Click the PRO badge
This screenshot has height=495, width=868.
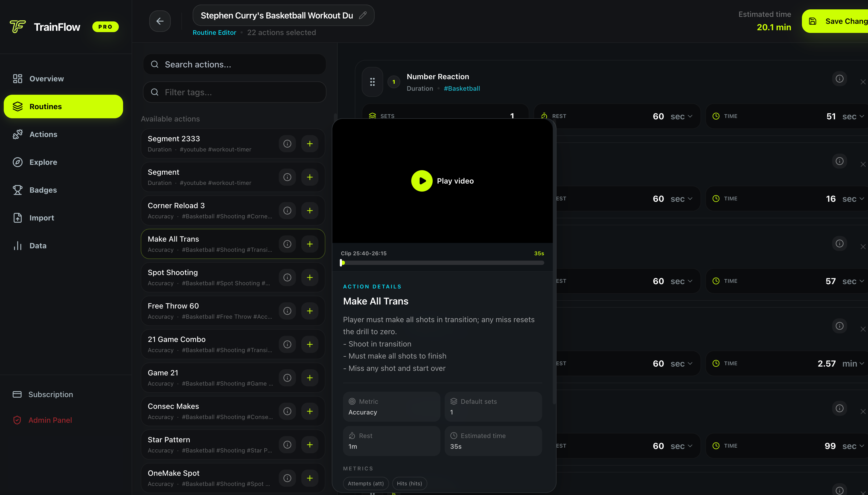105,26
